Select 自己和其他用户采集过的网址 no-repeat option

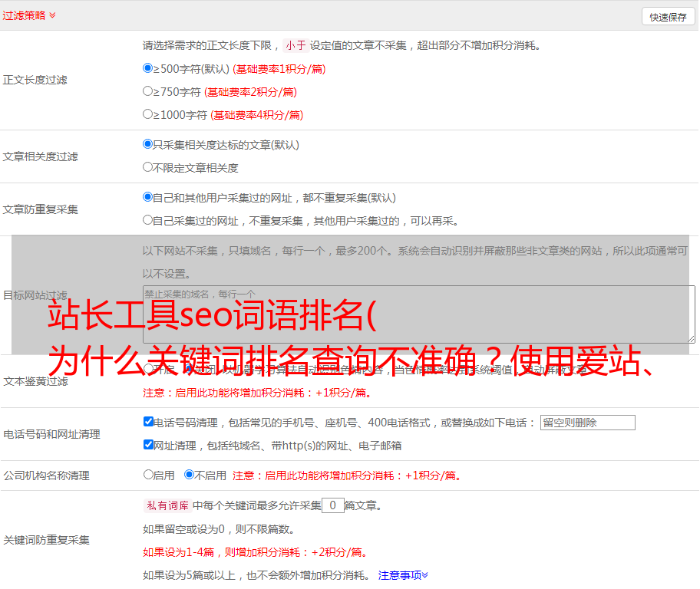pos(147,197)
